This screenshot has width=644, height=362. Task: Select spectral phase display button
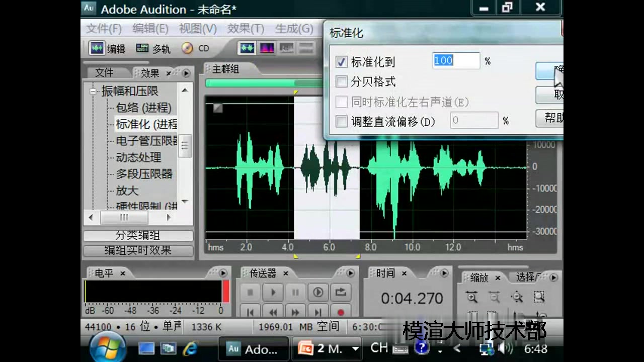306,48
